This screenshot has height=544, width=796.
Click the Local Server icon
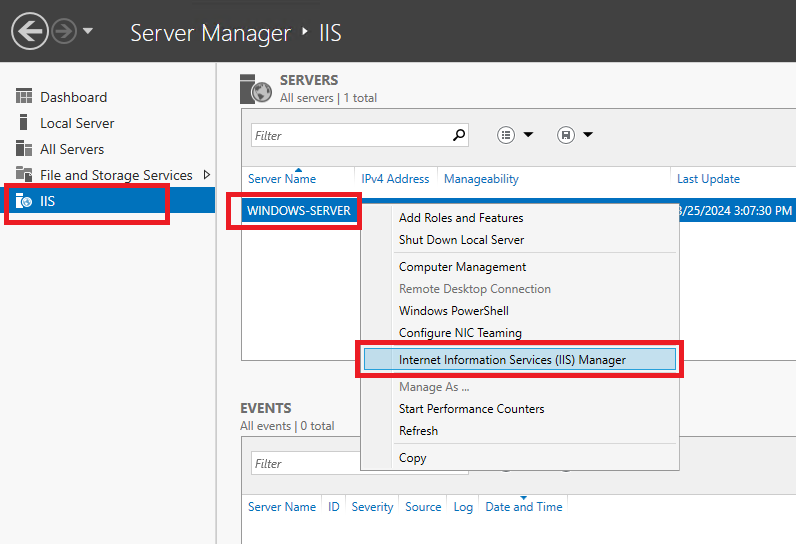pyautogui.click(x=23, y=122)
